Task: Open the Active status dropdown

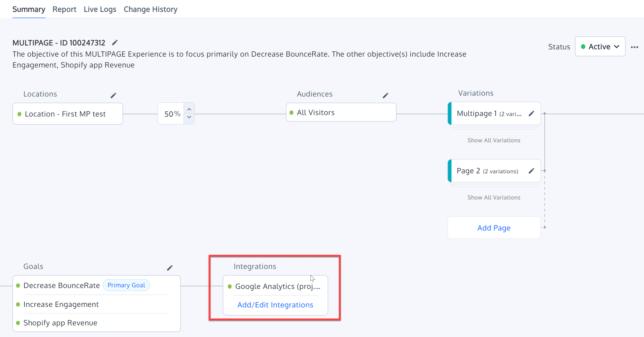Action: pos(600,46)
